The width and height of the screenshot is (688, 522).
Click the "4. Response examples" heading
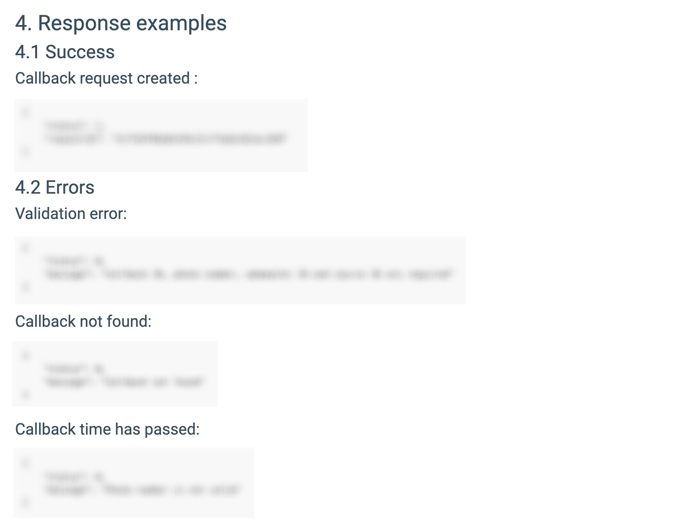click(121, 23)
